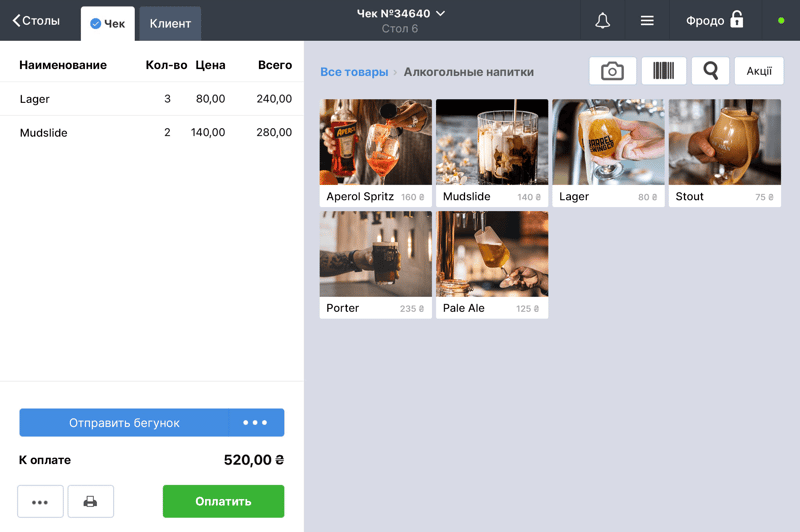Click the green connection status dot
The height and width of the screenshot is (532, 800).
(781, 21)
